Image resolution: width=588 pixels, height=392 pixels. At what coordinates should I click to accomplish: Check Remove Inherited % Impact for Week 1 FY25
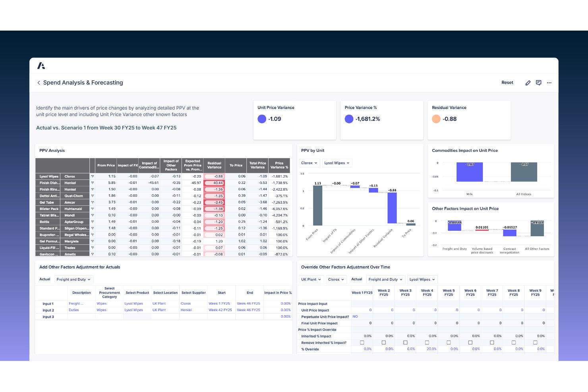coord(362,342)
